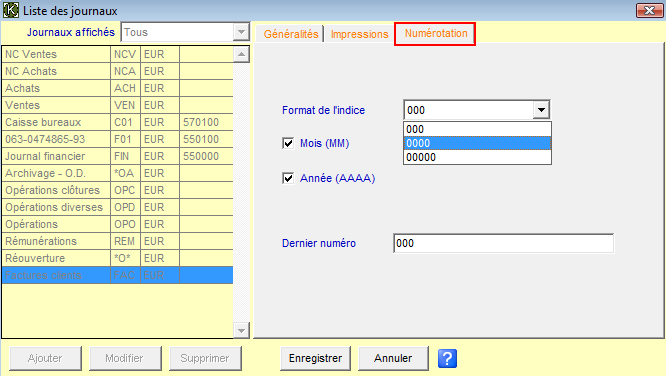Select the NC Ventes journal row
The width and height of the screenshot is (666, 376).
coord(118,54)
